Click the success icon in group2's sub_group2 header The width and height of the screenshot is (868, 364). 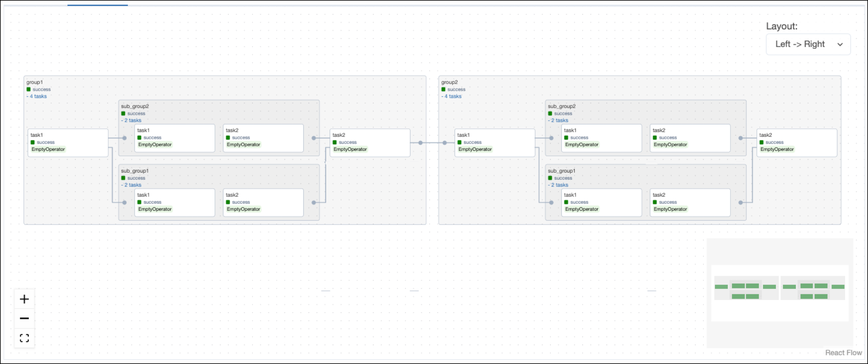point(551,113)
